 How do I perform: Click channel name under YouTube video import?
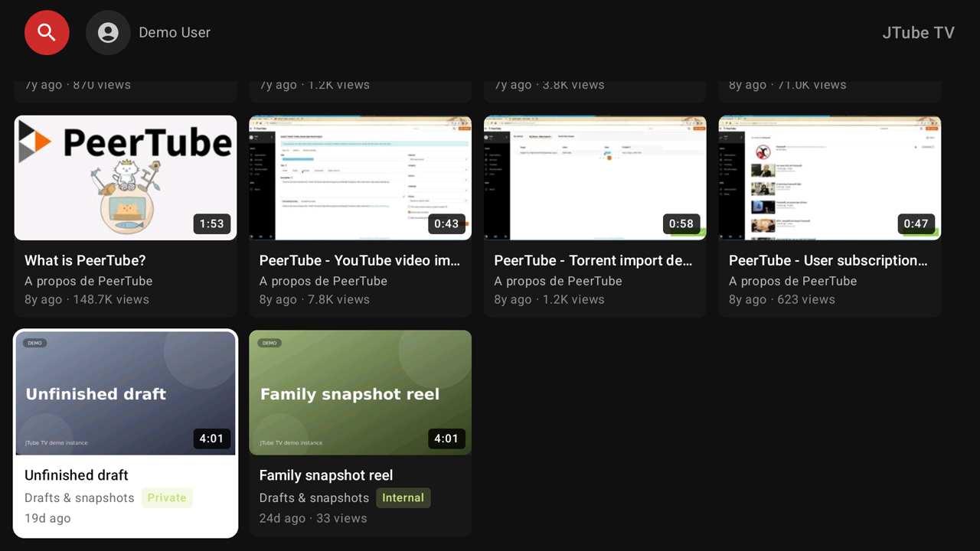323,281
